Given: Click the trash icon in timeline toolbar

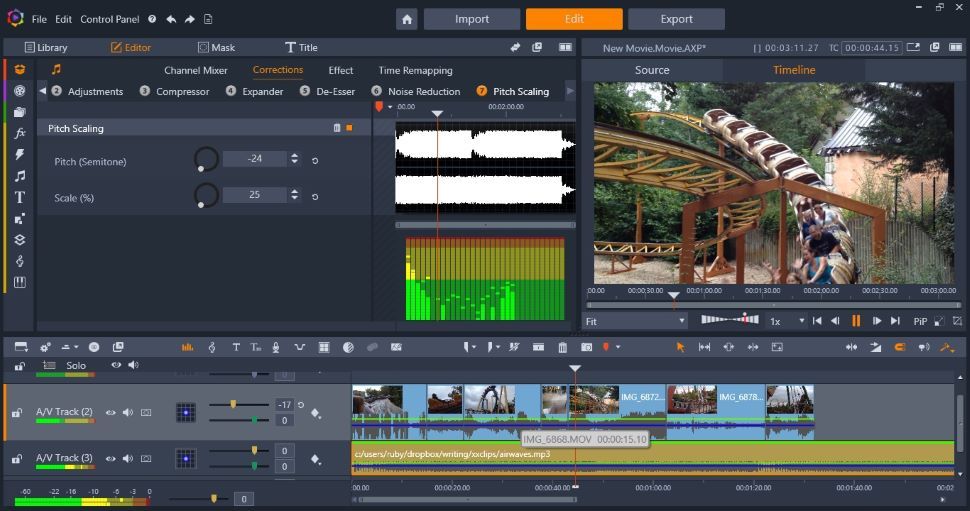Looking at the screenshot, I should [562, 347].
